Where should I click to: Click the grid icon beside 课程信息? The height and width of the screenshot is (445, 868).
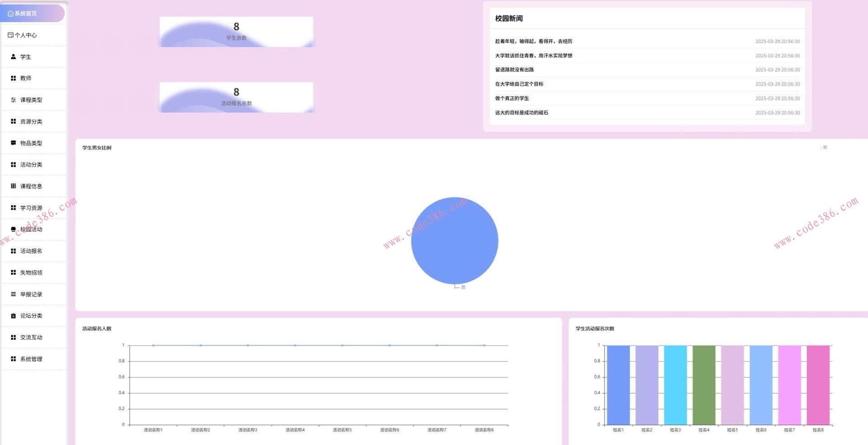pyautogui.click(x=14, y=186)
